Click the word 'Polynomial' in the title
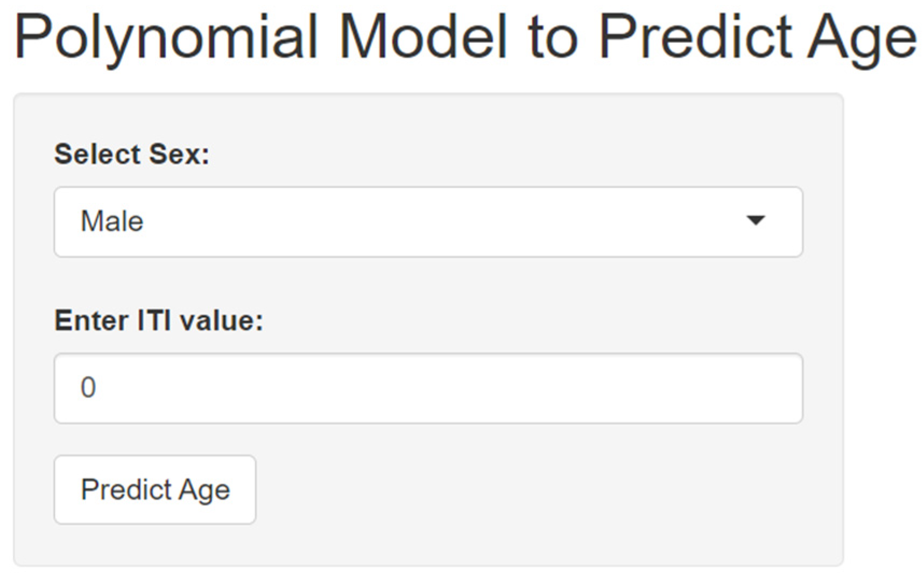 (x=166, y=38)
